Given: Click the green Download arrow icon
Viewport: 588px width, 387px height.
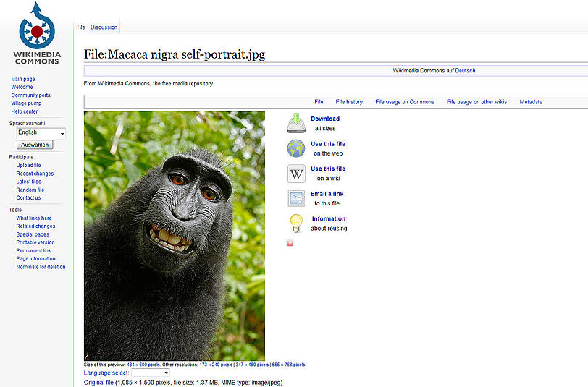Looking at the screenshot, I should 296,123.
